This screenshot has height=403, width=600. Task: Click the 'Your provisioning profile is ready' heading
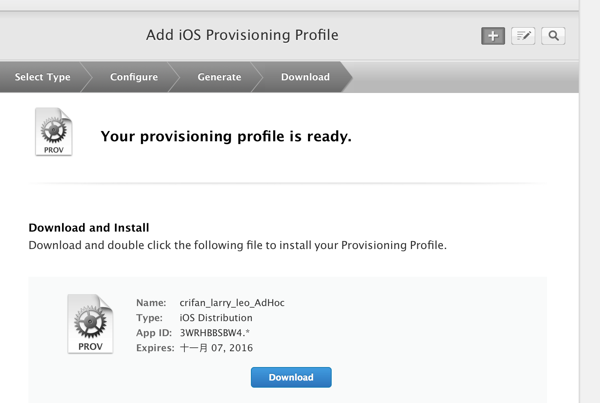click(x=226, y=136)
